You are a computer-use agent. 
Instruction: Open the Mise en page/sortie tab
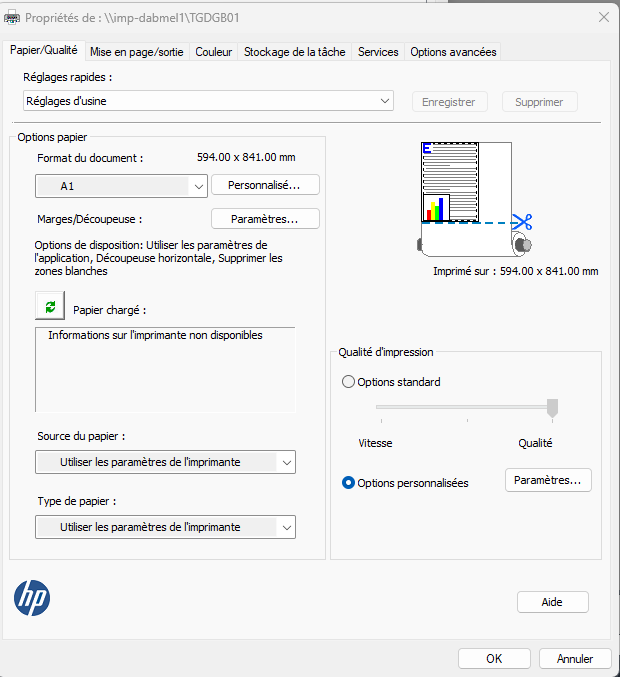tap(136, 52)
